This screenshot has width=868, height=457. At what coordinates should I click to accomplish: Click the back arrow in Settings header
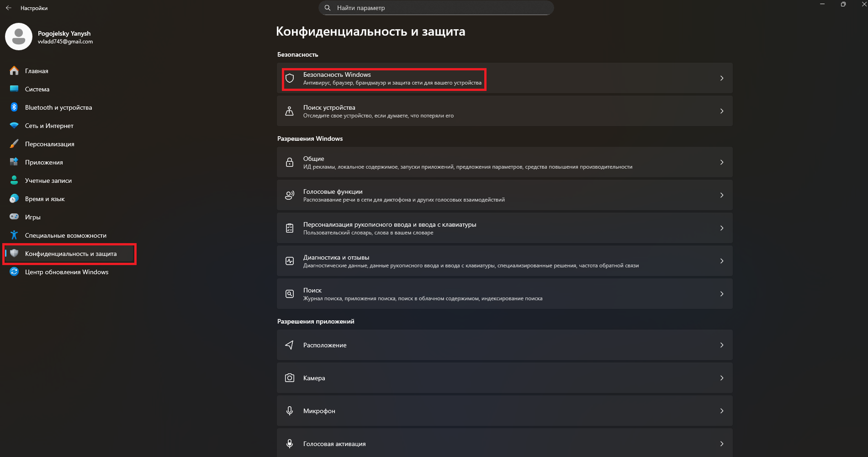pos(9,8)
